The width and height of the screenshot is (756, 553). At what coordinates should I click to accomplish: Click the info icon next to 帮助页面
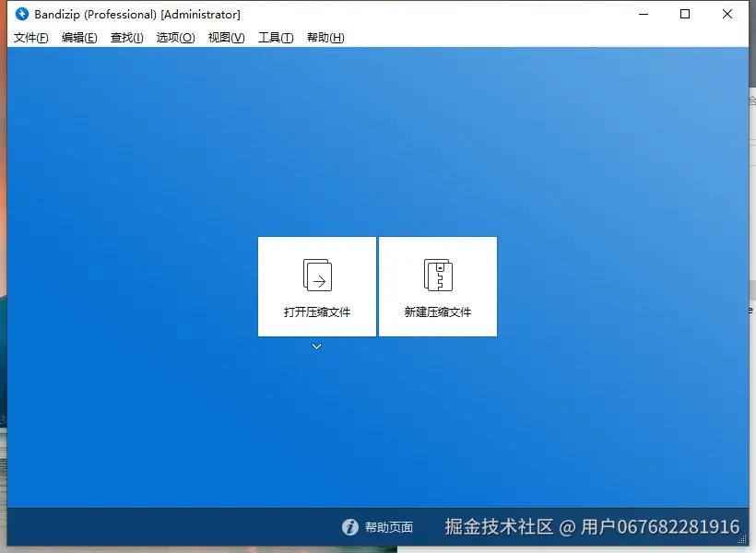point(351,527)
